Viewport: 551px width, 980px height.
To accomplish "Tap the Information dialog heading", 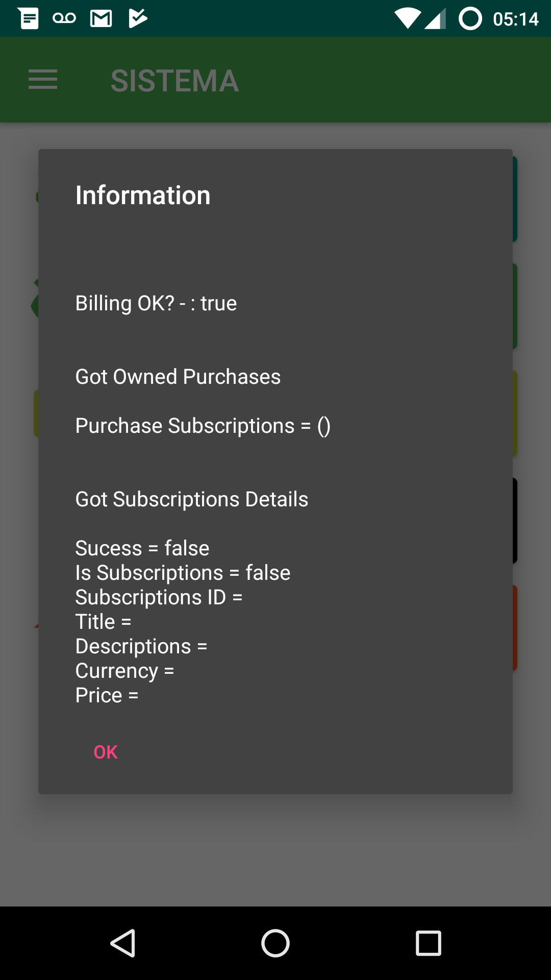I will [143, 195].
